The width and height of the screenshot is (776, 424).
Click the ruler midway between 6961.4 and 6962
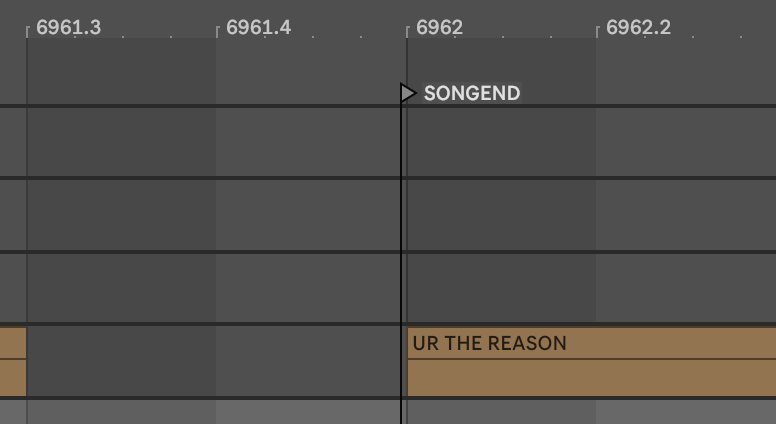(x=312, y=27)
